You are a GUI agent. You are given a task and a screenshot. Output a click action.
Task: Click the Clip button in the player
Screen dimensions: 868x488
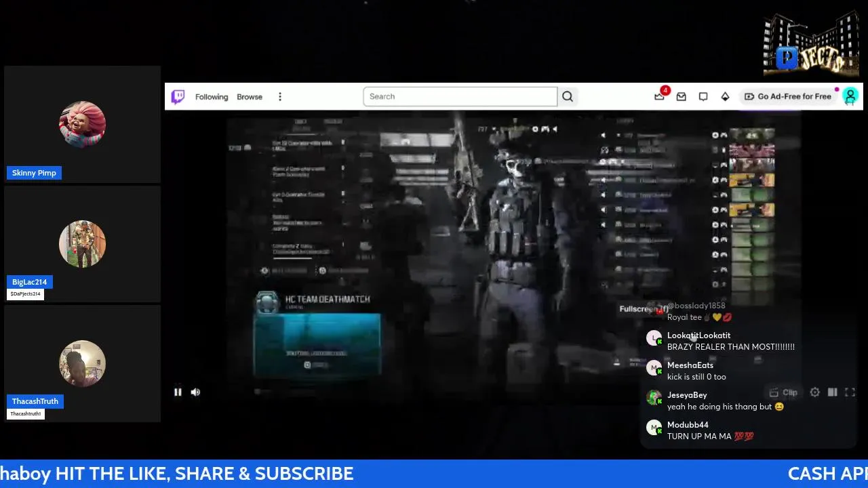(783, 392)
